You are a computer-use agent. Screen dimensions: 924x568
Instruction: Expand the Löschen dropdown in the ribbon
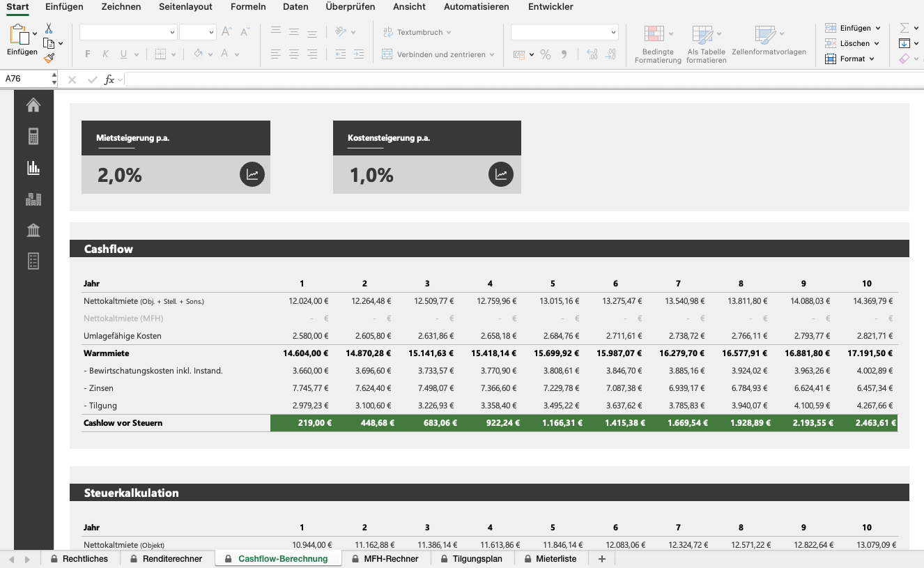click(x=877, y=43)
